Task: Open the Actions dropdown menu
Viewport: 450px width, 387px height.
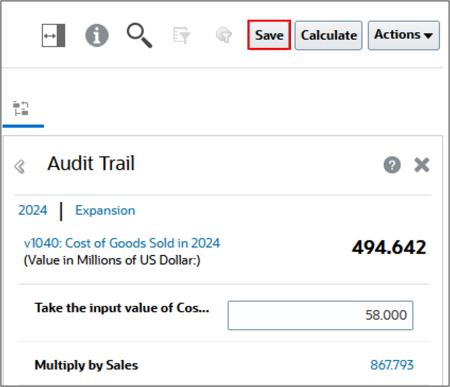Action: pos(404,35)
